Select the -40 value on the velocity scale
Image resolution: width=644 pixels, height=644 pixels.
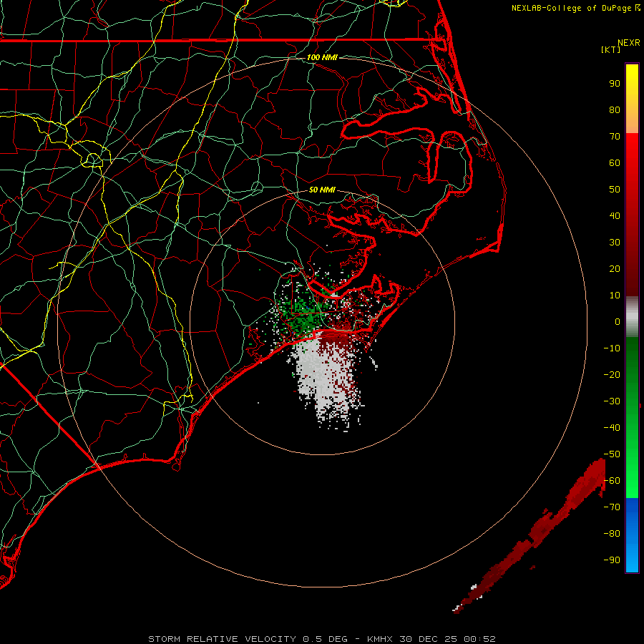coord(612,428)
